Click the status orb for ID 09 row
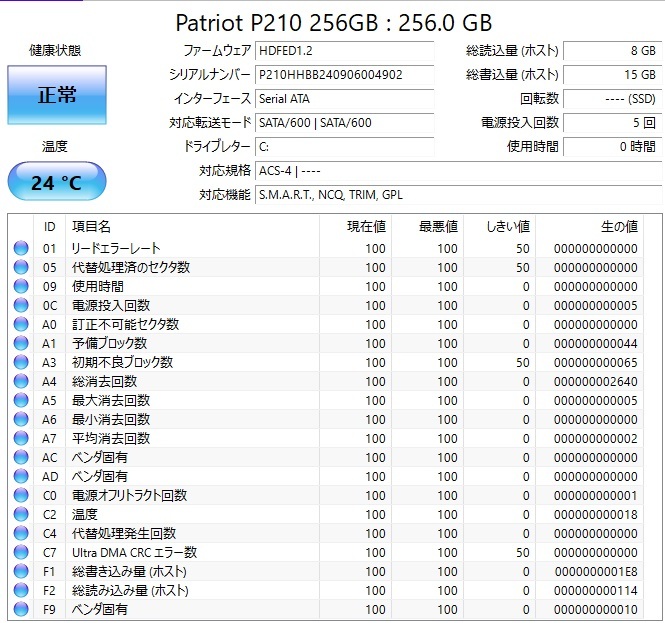Screen dimensions: 665x623 coord(21,287)
